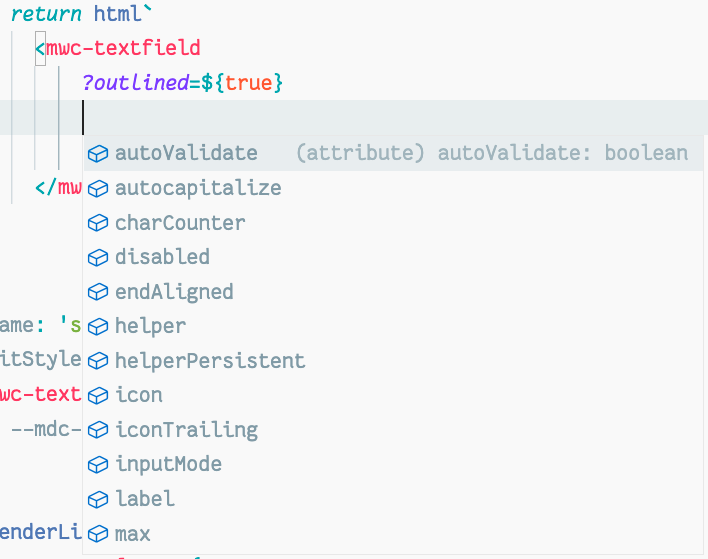
Task: Choose the helper completion entry
Action: 150,326
